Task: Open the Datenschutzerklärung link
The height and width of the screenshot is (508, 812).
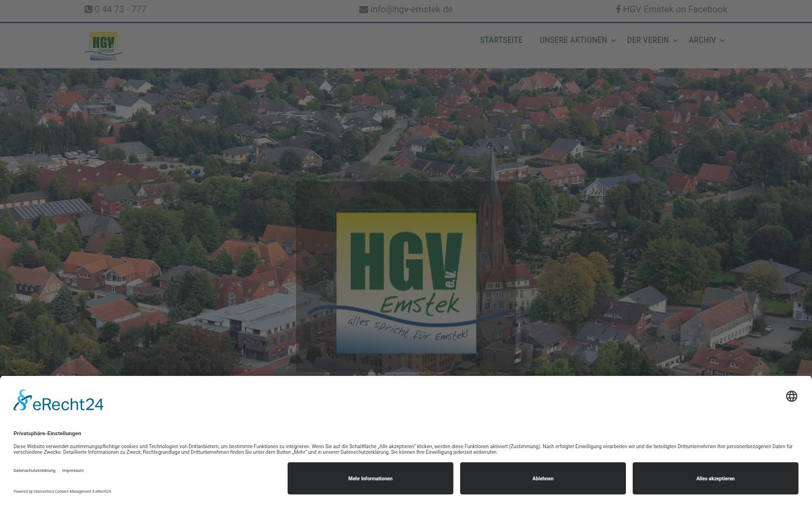Action: (x=34, y=470)
